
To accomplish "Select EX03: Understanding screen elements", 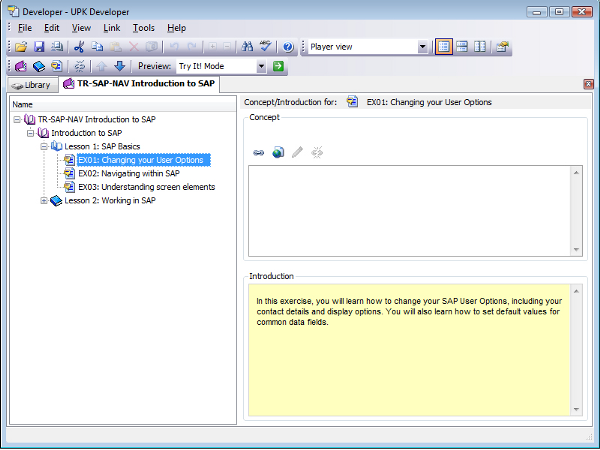I will click(x=147, y=187).
